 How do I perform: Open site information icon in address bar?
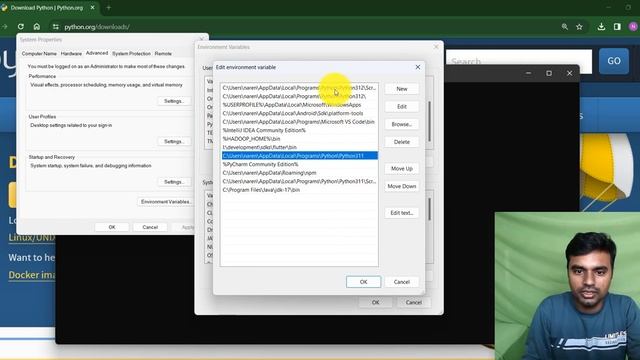[56, 27]
